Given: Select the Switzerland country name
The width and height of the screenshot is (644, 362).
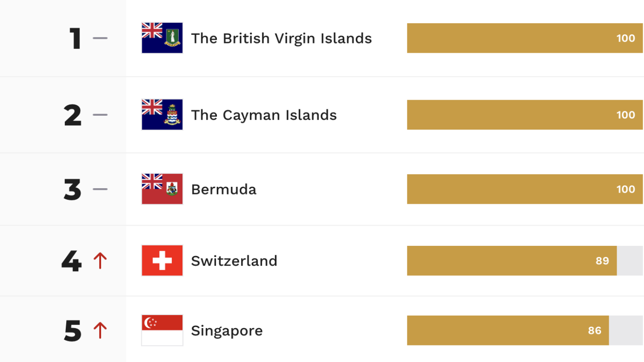Looking at the screenshot, I should coord(234,261).
